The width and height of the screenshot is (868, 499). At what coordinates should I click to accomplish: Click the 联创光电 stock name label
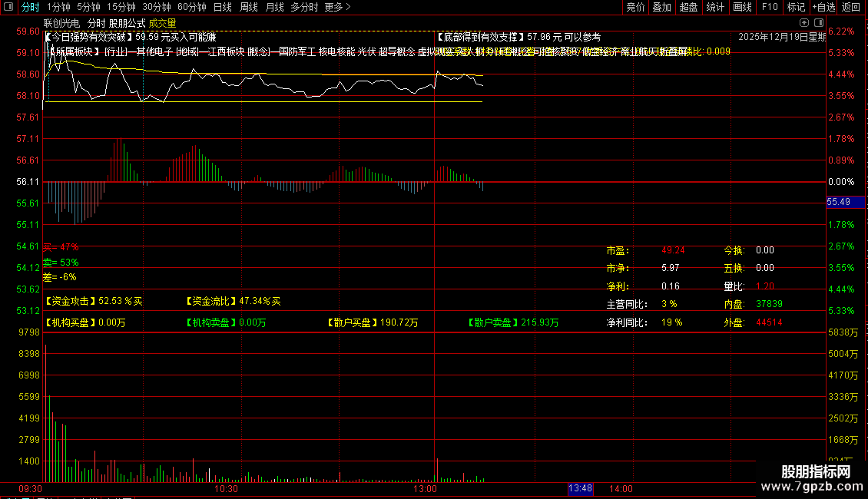(61, 23)
